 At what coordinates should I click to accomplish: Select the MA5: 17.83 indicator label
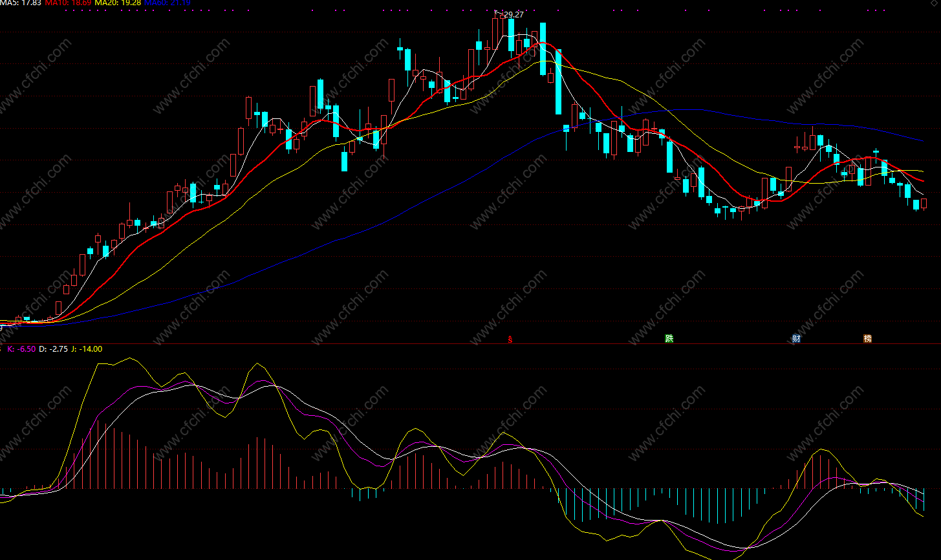[20, 3]
